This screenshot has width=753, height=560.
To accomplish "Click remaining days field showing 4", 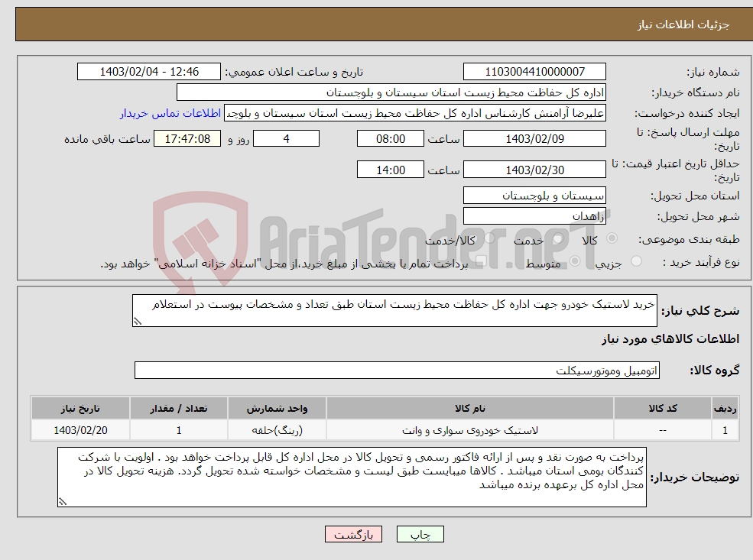I will pyautogui.click(x=286, y=139).
